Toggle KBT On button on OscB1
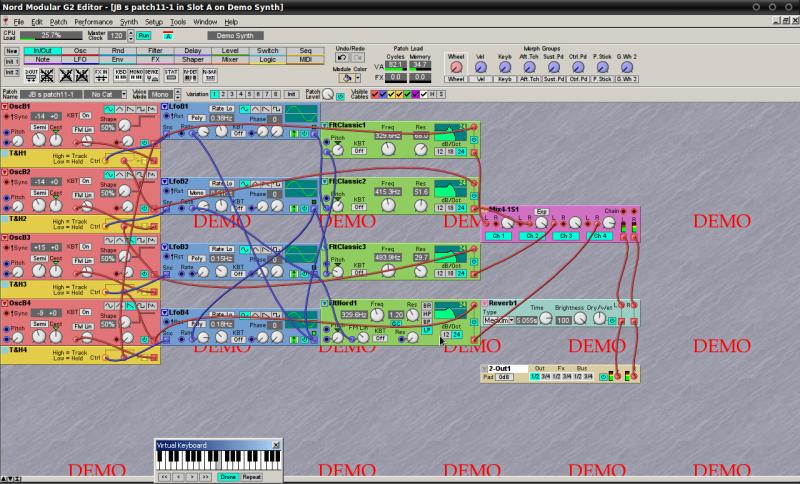 tap(86, 116)
